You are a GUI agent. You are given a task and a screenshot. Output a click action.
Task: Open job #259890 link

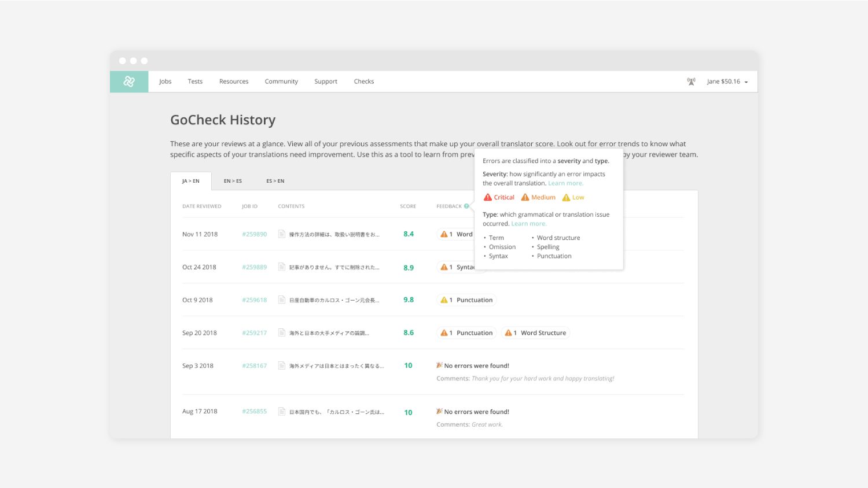point(255,234)
